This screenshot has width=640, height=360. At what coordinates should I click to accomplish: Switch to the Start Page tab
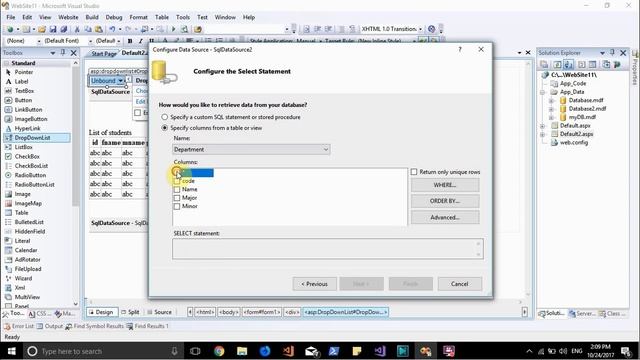click(104, 53)
